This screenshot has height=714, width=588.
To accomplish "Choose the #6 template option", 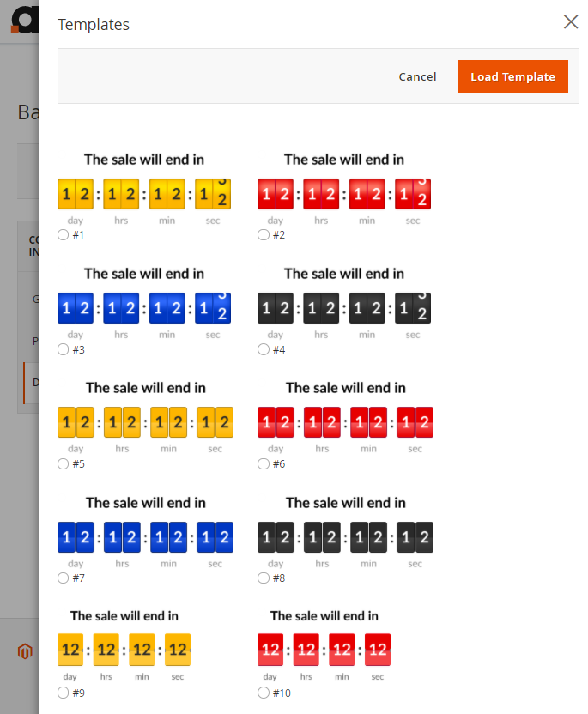I will click(264, 464).
